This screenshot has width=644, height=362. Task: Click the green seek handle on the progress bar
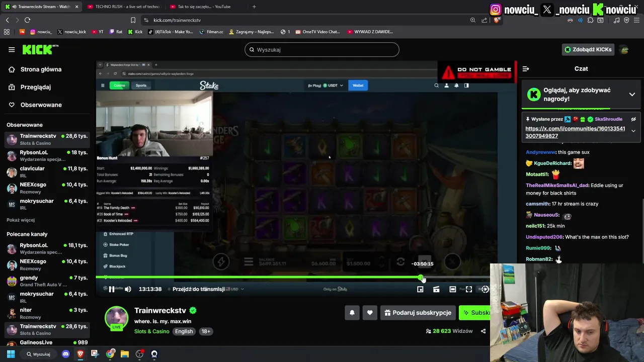421,278
